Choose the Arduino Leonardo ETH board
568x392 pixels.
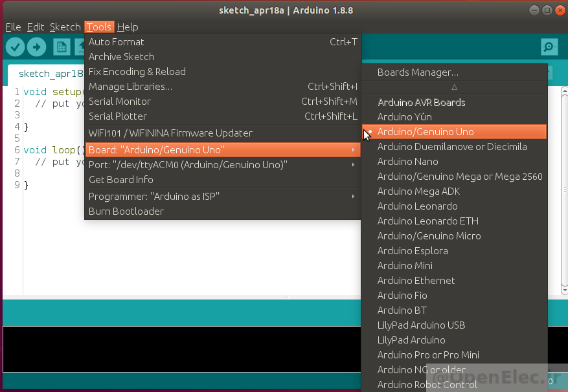[x=454, y=221]
